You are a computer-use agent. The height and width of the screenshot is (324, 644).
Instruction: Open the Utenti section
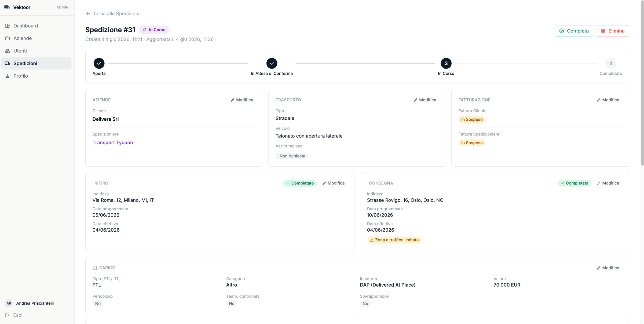[36, 51]
